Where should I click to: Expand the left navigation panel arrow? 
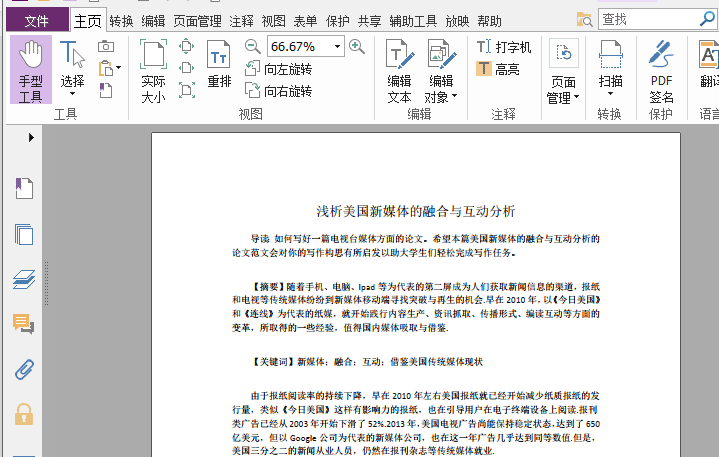click(31, 137)
